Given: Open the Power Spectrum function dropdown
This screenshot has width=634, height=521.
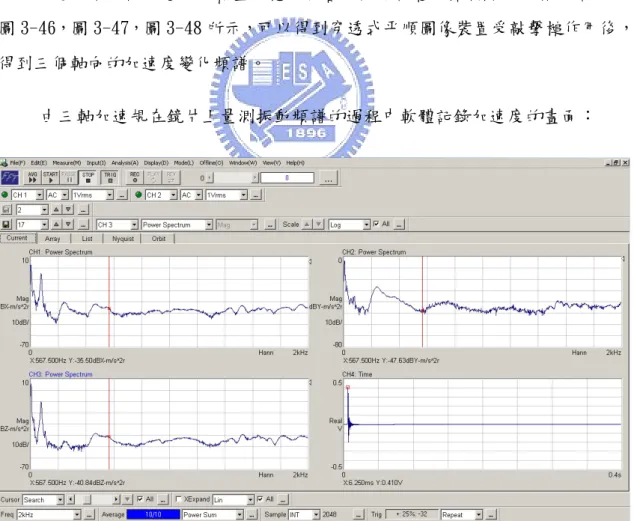Looking at the screenshot, I should coord(209,225).
